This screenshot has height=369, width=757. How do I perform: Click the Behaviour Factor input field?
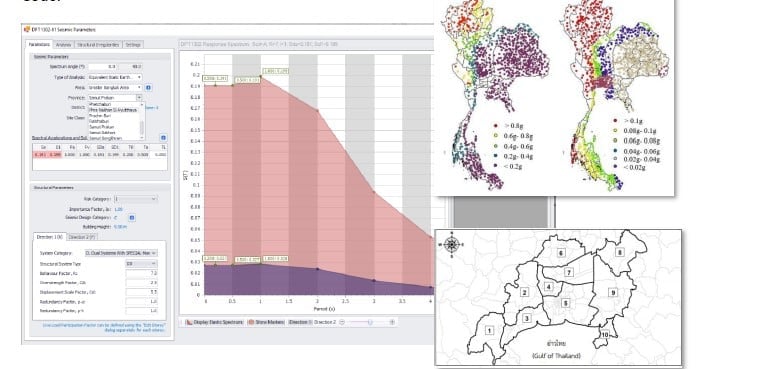[x=141, y=273]
